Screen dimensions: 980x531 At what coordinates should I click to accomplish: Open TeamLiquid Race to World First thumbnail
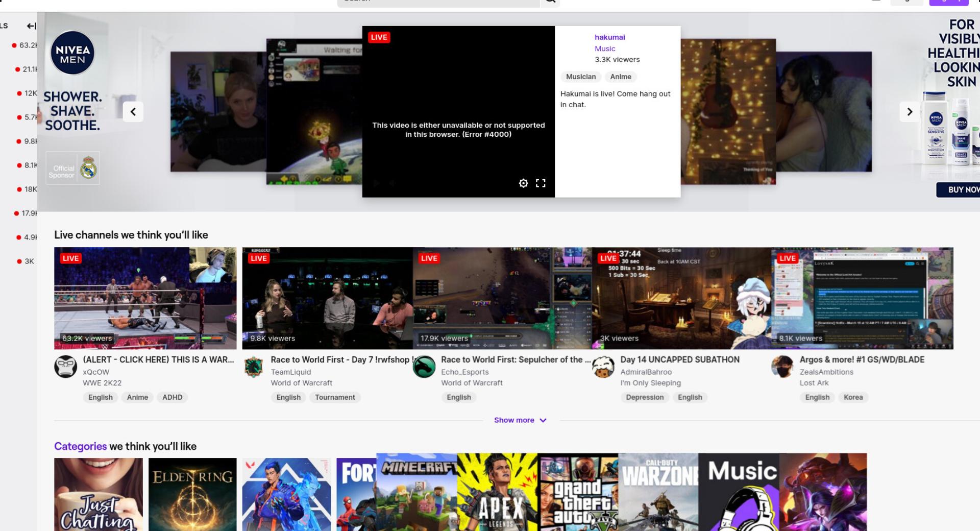pos(327,298)
